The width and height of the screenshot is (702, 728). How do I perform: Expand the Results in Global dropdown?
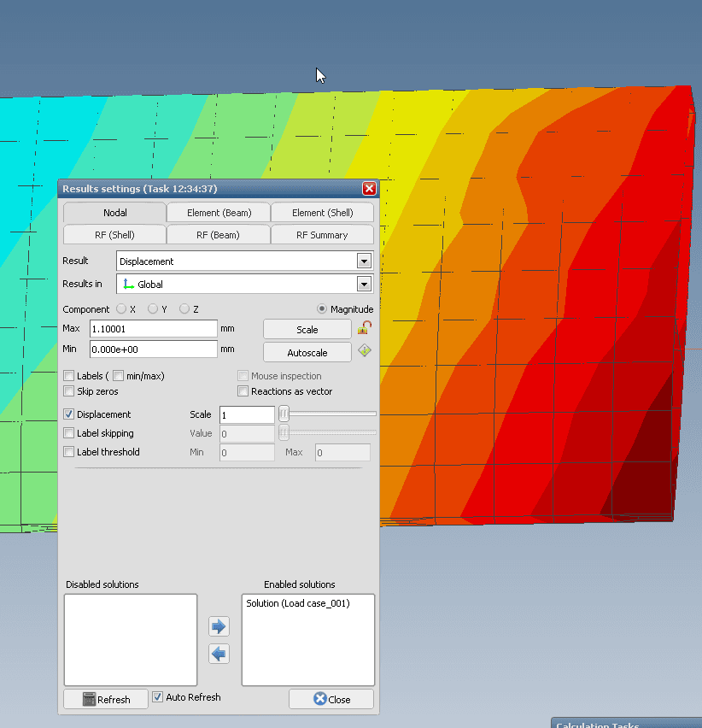pyautogui.click(x=364, y=285)
